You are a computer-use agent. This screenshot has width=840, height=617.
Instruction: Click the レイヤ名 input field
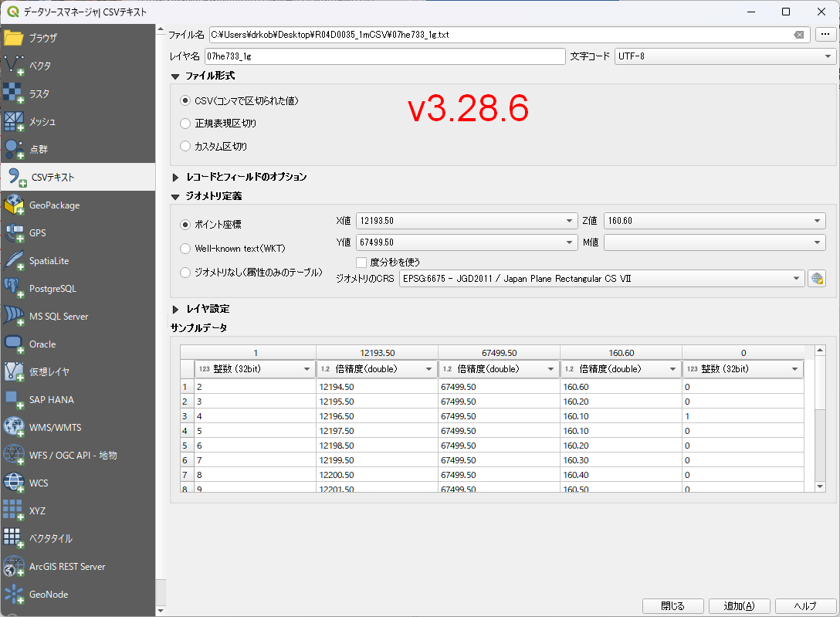click(385, 56)
